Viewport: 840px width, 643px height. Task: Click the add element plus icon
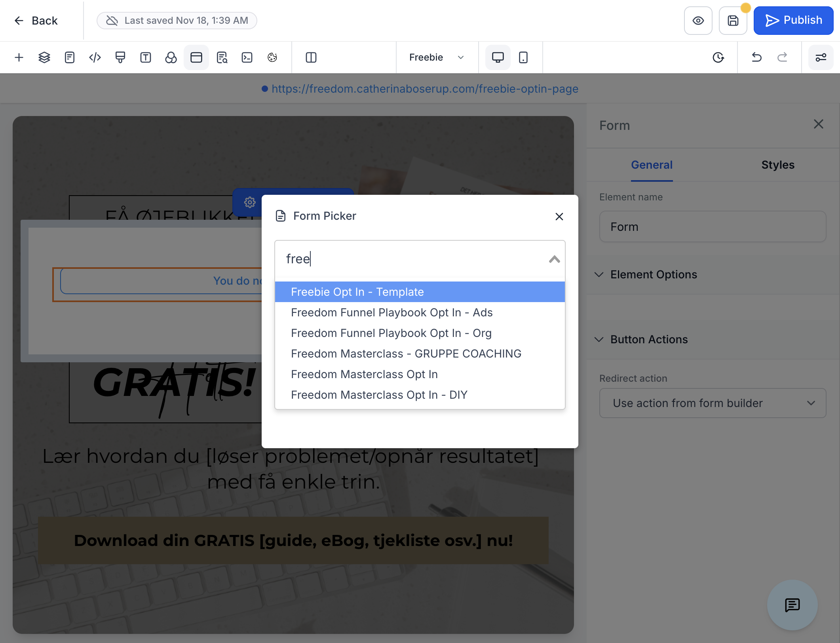19,57
